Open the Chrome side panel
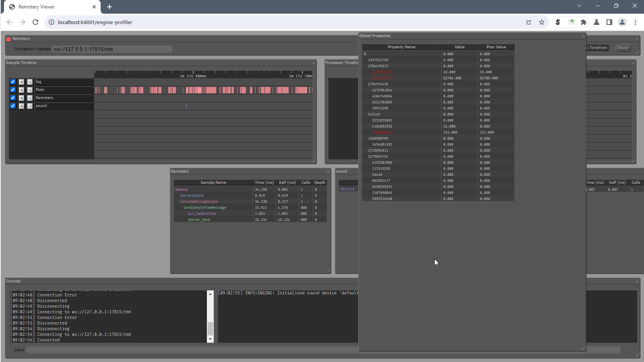 609,22
